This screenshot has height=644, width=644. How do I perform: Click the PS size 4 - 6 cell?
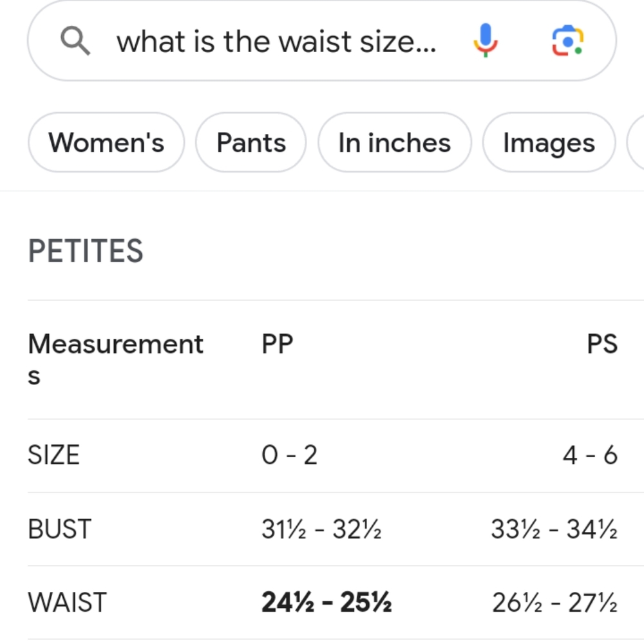click(x=590, y=455)
